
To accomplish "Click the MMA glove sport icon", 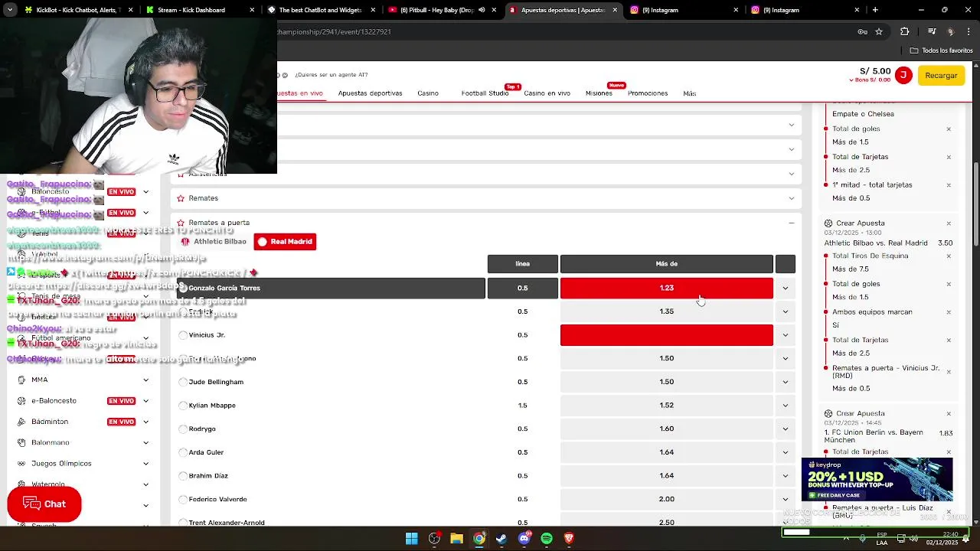I will tap(21, 380).
